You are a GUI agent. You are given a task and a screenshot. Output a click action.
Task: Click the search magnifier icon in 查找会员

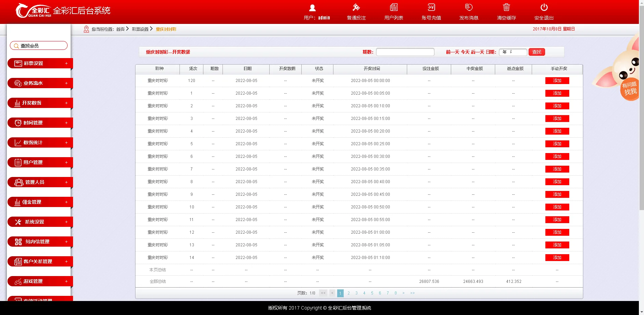16,46
